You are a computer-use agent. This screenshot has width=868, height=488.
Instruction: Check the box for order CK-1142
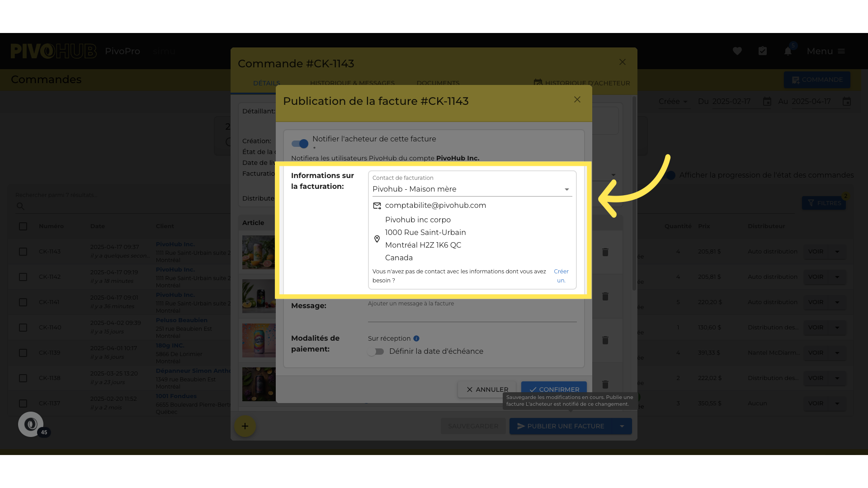coord(23,277)
